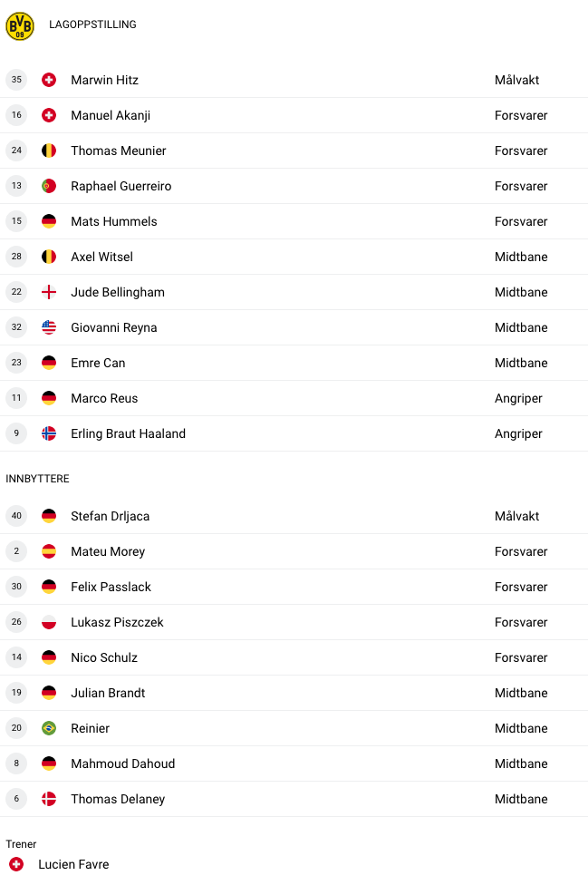Click the Norwegian flag beside Erling Braut Haaland
Viewport: 588px width, 885px height.
pyautogui.click(x=49, y=433)
